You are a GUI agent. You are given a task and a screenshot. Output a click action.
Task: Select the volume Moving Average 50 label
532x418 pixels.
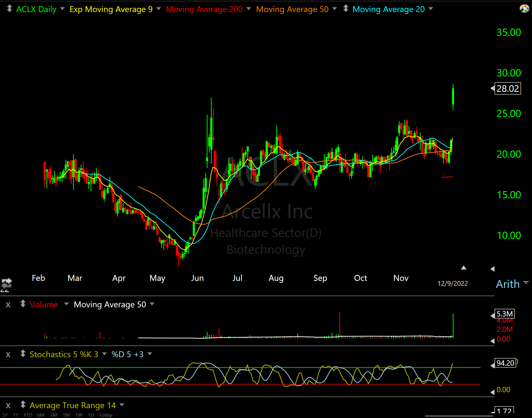pyautogui.click(x=110, y=305)
